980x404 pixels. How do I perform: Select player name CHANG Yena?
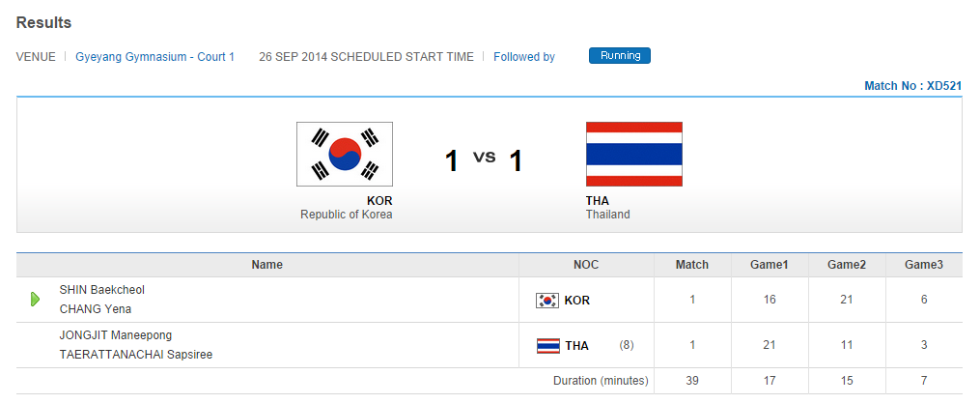(x=95, y=309)
